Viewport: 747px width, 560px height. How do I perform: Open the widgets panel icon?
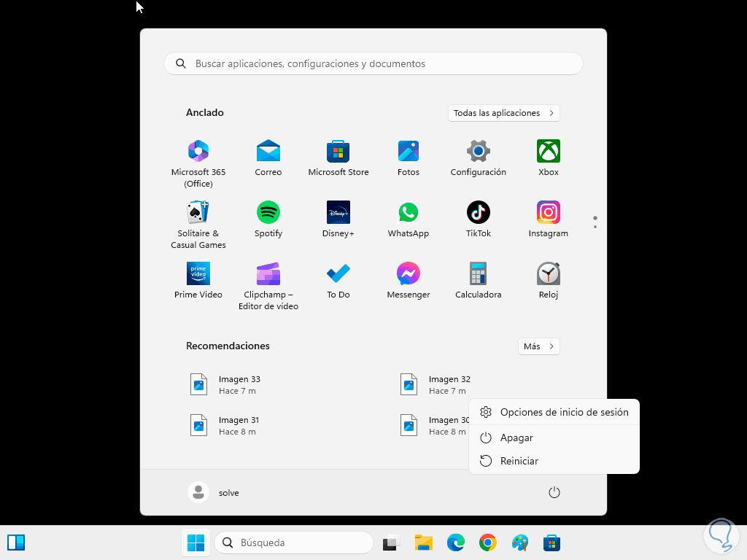click(x=16, y=542)
